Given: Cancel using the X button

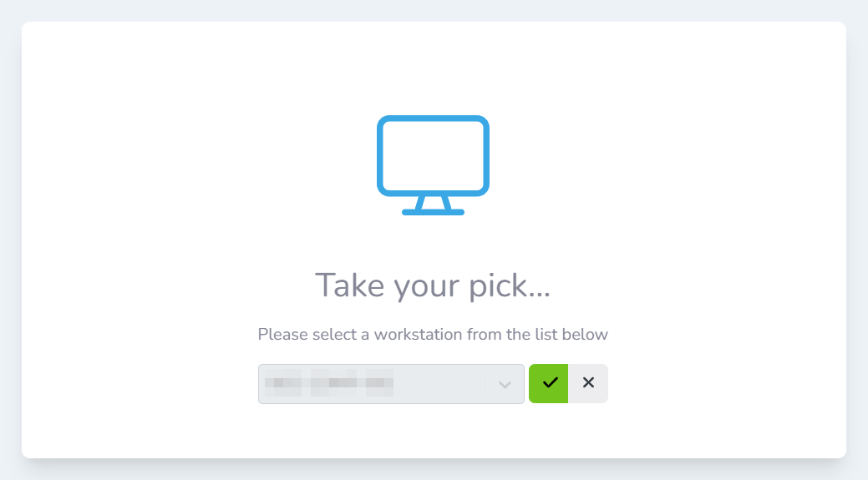Looking at the screenshot, I should (588, 383).
